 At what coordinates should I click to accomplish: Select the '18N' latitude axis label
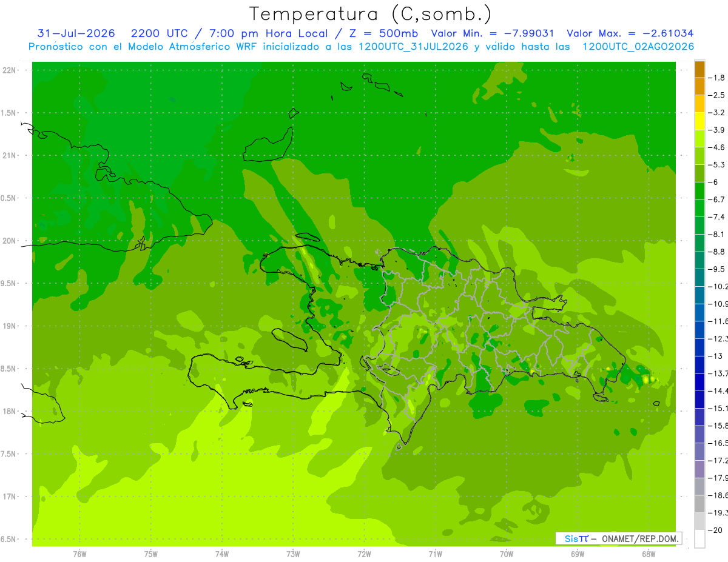coord(10,412)
